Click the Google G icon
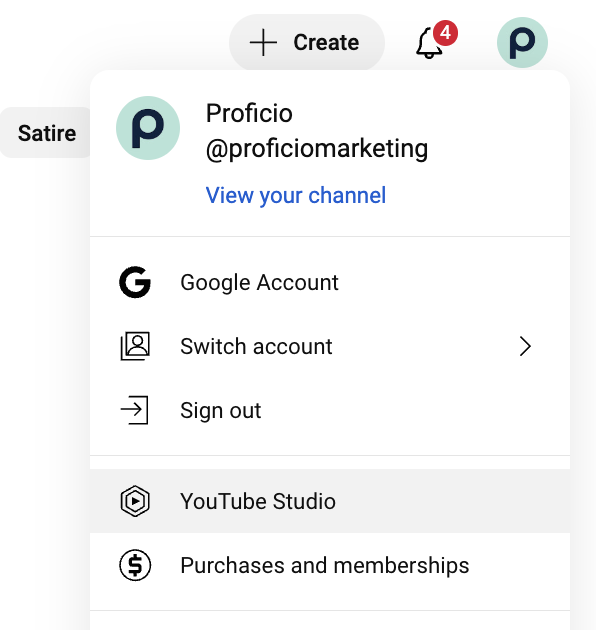 point(135,282)
